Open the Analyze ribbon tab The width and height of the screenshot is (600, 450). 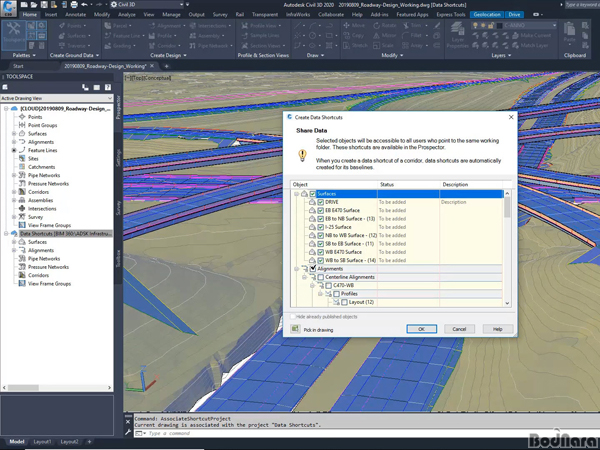click(127, 15)
